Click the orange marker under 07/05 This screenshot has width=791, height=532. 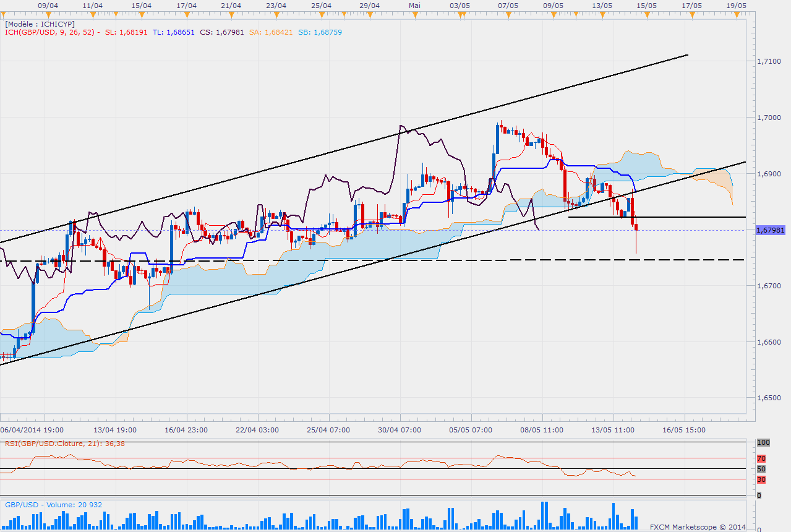point(507,13)
